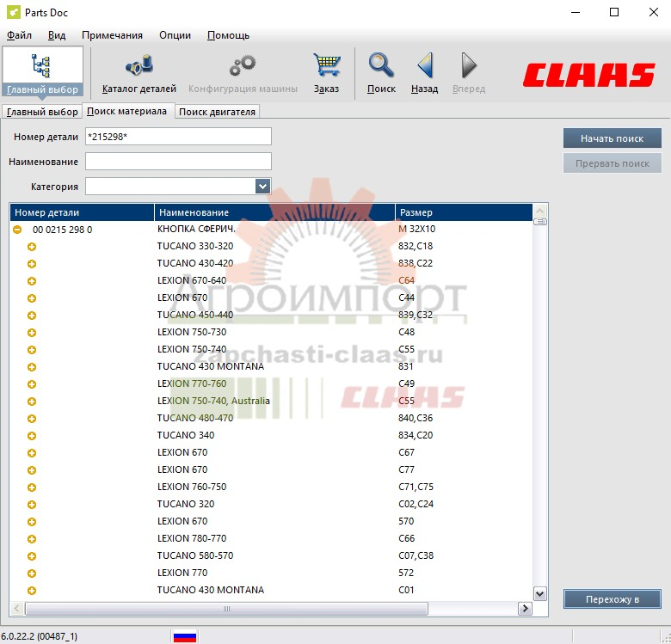Sort by the Размер column header

click(x=464, y=212)
